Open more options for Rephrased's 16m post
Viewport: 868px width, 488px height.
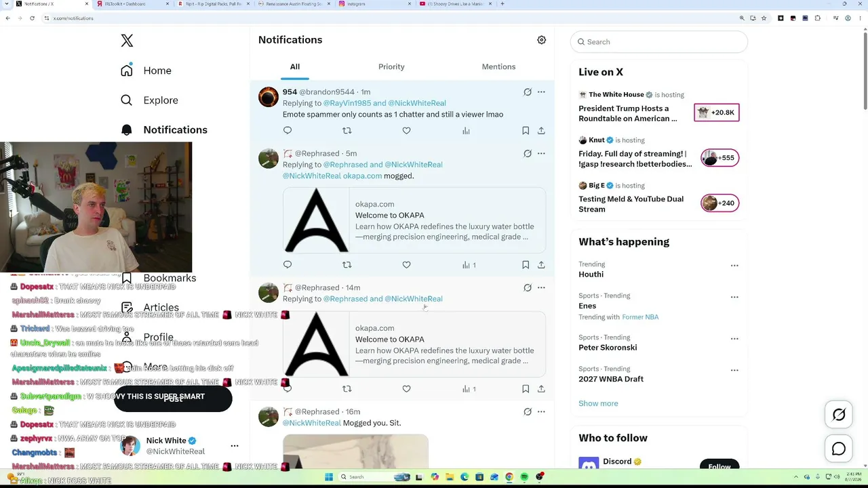click(x=541, y=411)
